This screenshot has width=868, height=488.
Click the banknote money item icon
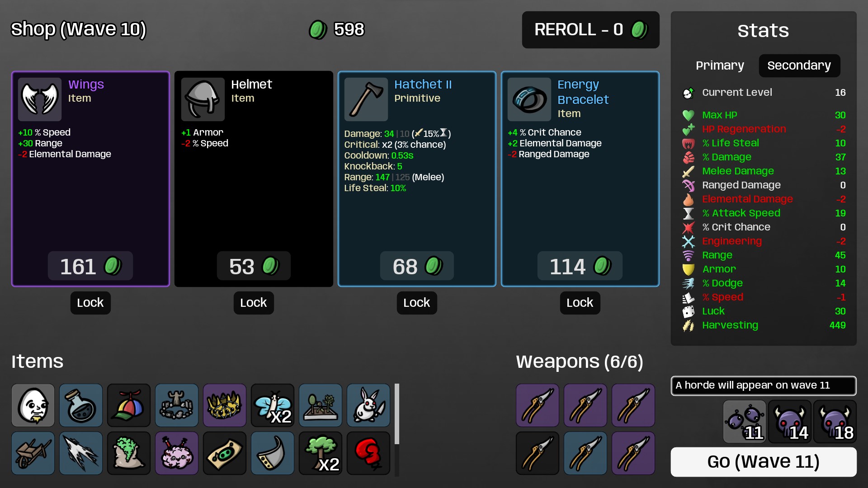(225, 453)
